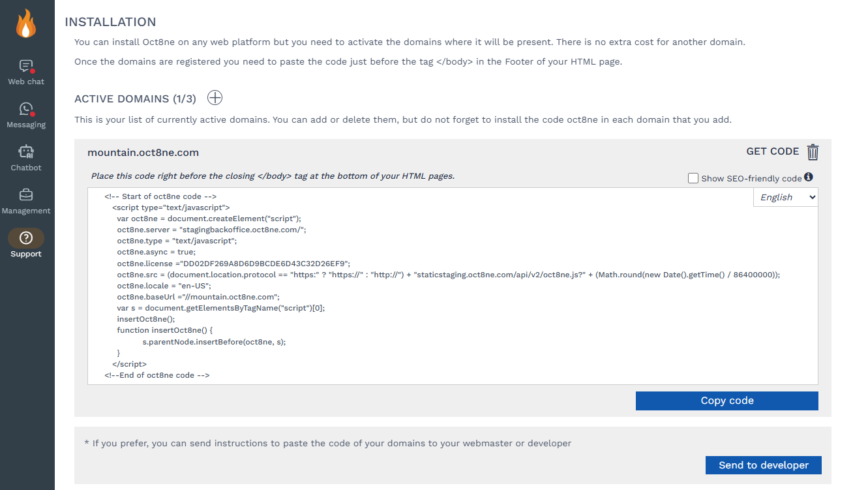Open the Support question mark icon
The width and height of the screenshot is (868, 490).
(26, 238)
